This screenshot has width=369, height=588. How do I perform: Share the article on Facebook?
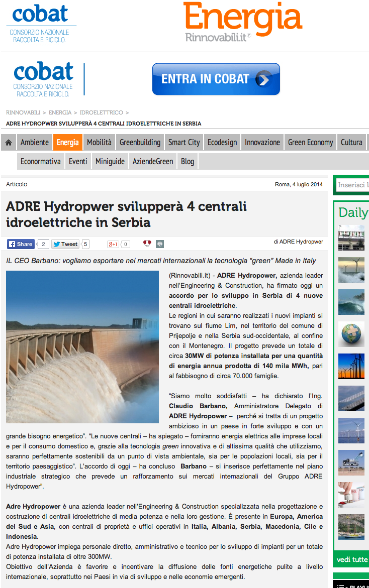click(x=21, y=244)
